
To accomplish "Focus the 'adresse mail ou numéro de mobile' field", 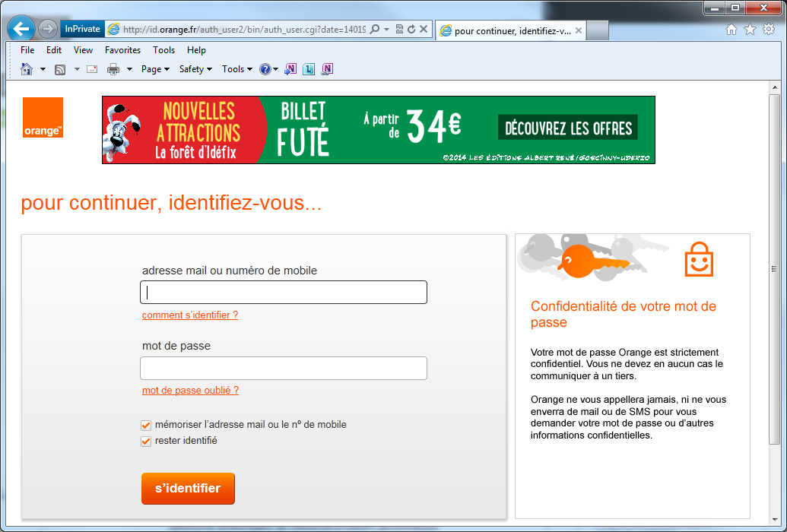I will coord(284,292).
